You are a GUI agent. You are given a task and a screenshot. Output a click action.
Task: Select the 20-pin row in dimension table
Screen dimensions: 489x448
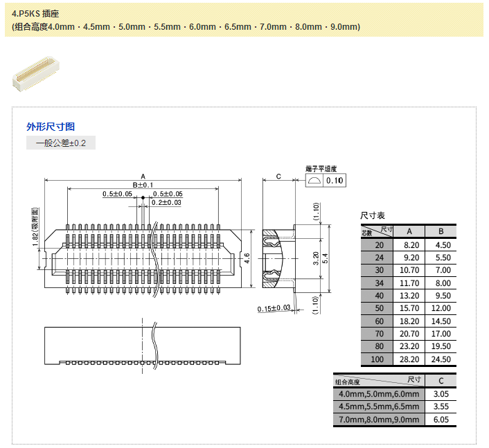408,245
